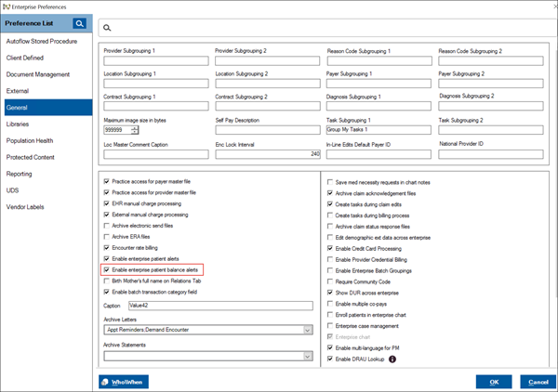Toggle Enable enterprise patient balance alerts

click(x=106, y=269)
